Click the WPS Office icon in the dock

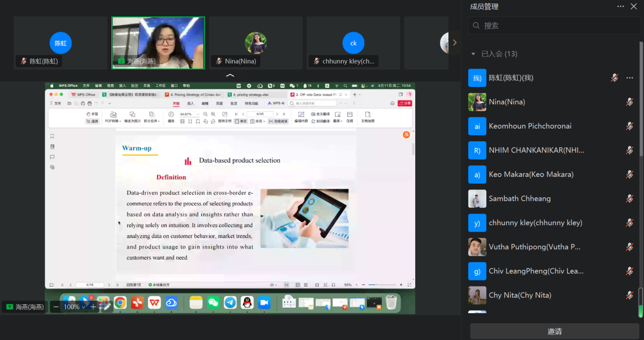point(154,303)
